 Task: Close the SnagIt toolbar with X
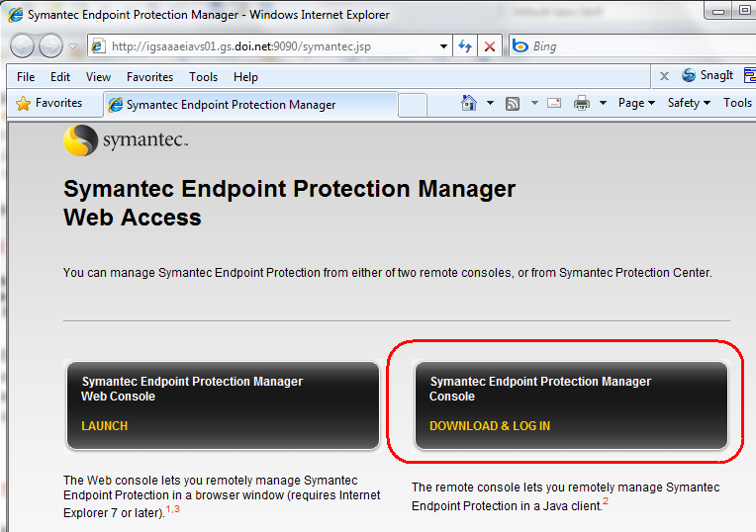664,76
